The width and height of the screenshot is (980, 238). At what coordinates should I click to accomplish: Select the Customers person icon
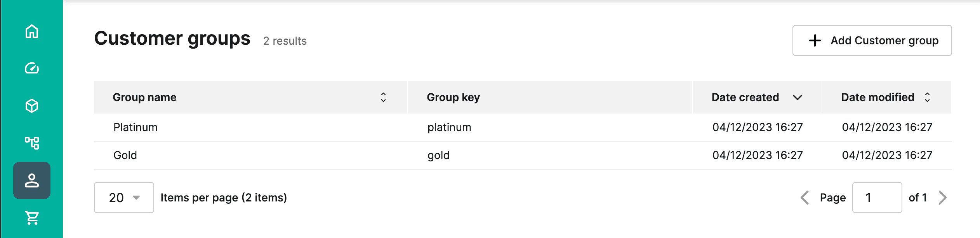(x=32, y=180)
